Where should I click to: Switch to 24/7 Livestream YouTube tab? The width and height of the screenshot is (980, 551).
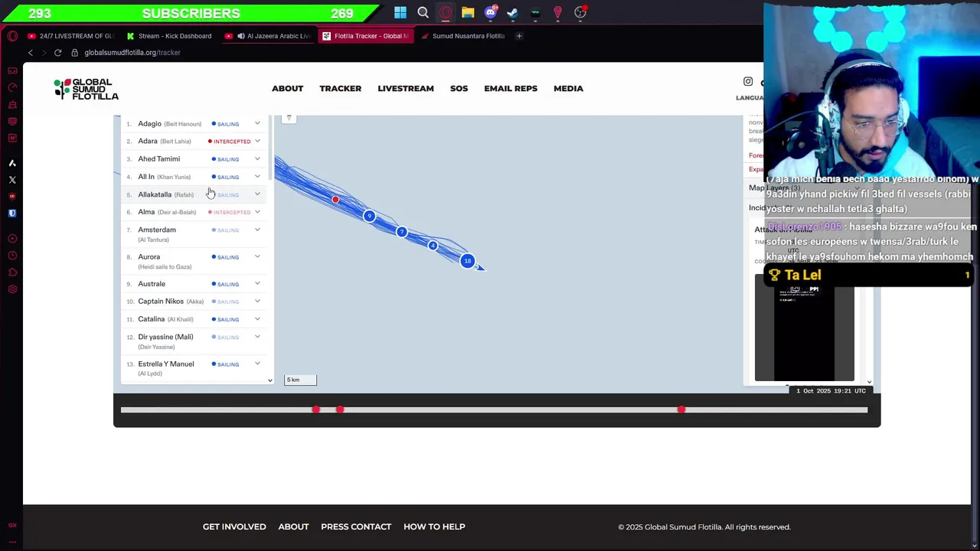pyautogui.click(x=70, y=36)
